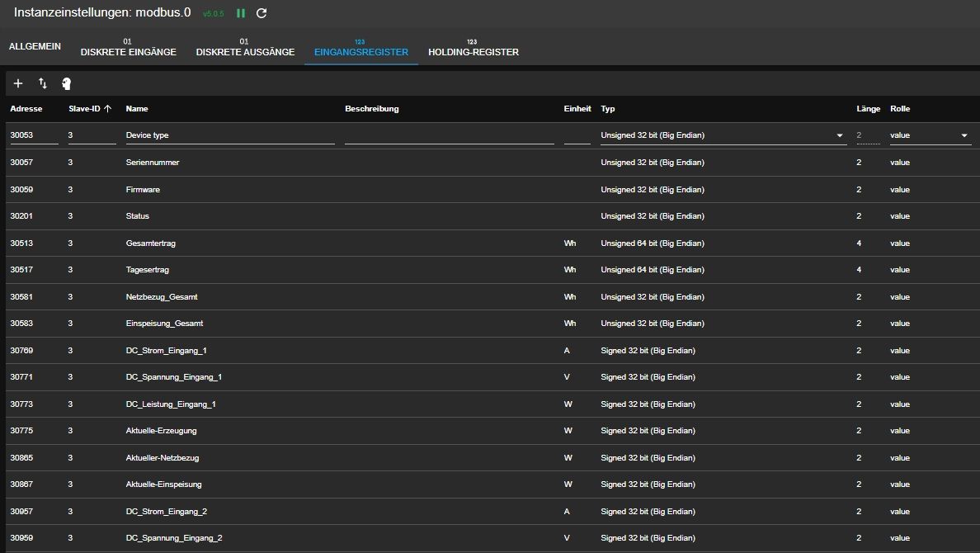The width and height of the screenshot is (980, 553).
Task: Click the length value 4 in Tagesertrag row
Action: 859,270
